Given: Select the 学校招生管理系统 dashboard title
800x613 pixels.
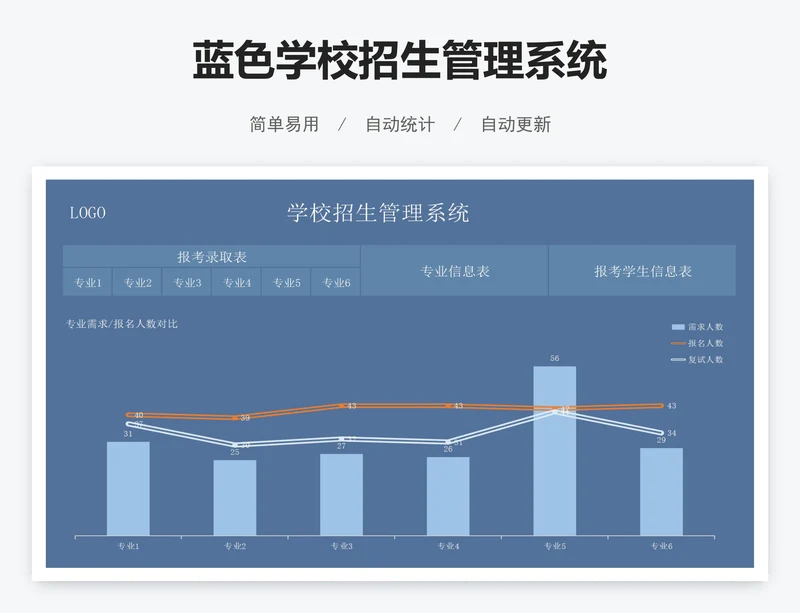Looking at the screenshot, I should (x=378, y=213).
